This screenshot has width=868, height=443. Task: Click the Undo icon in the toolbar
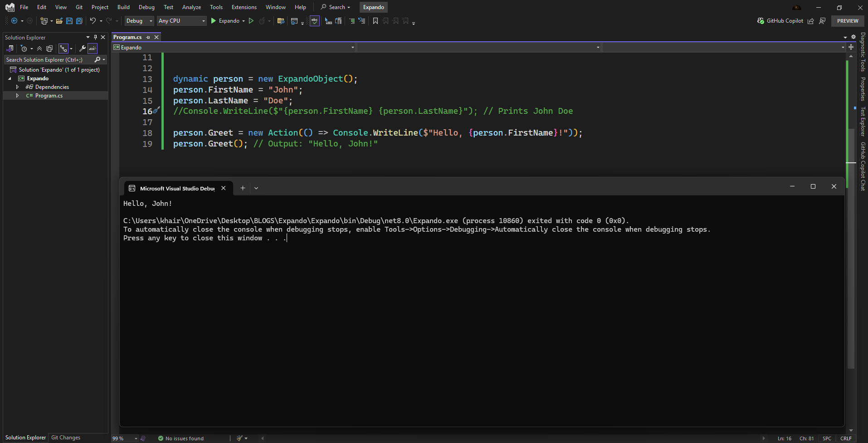click(x=93, y=21)
